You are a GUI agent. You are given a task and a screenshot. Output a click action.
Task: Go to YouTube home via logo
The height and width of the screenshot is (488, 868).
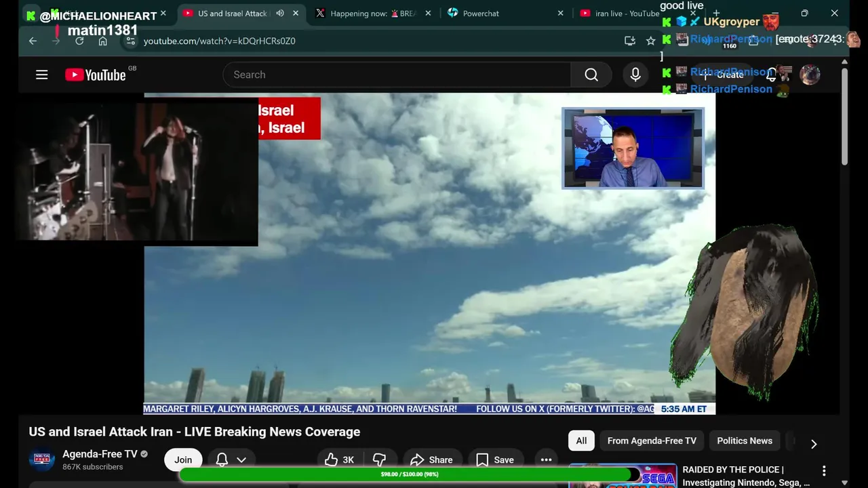click(96, 75)
